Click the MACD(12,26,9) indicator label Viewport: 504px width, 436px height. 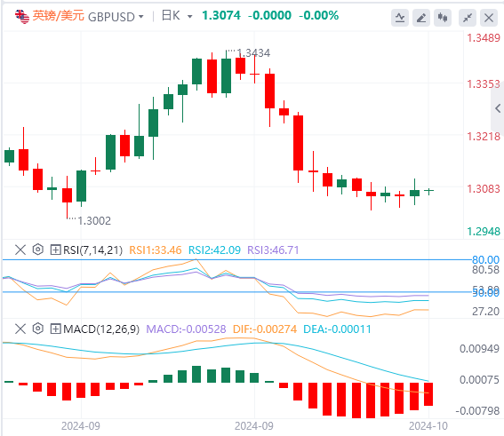tap(101, 329)
